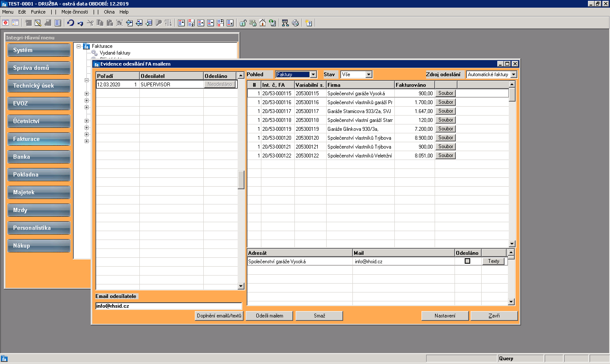
Task: Click the green padlock toolbar icon
Action: tap(243, 23)
